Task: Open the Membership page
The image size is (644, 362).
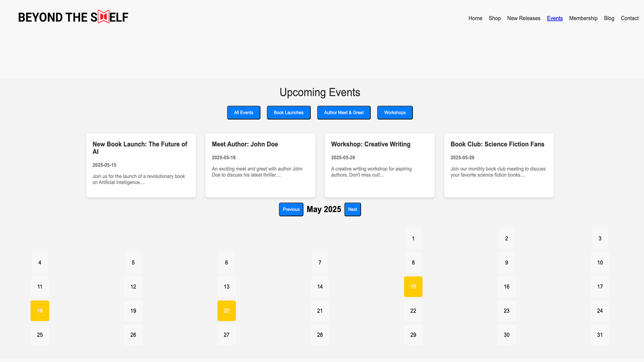Action: (583, 18)
